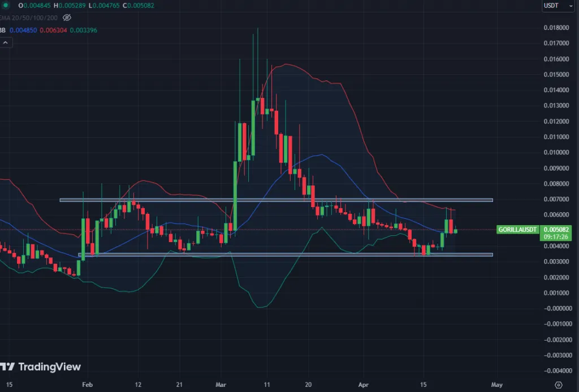Click the 0.012000 price axis label
Viewport: 579px width, 392px height.
coord(556,122)
